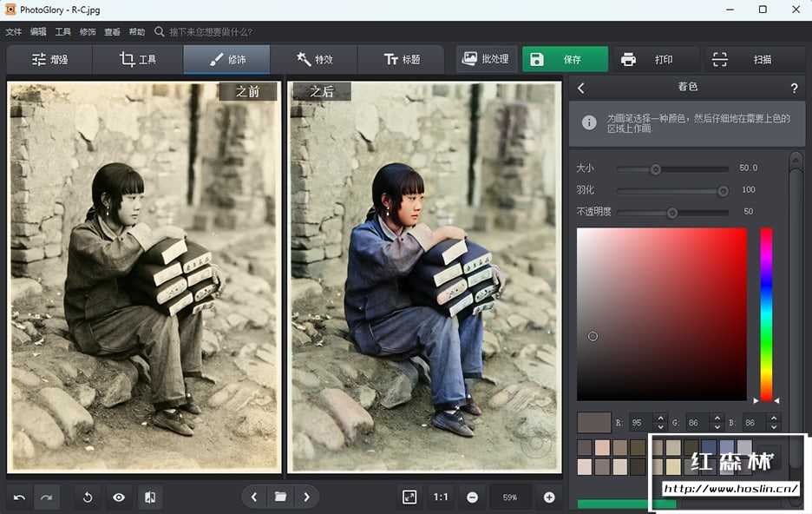Set zoom to 1:1 actual size
Viewport: 812px width, 514px height.
pos(441,498)
